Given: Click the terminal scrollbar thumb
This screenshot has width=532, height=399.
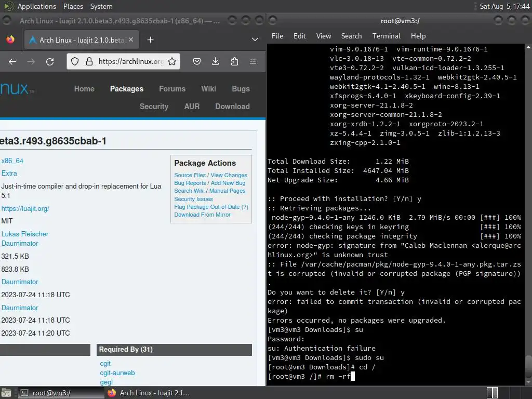Looking at the screenshot, I should click(528, 366).
